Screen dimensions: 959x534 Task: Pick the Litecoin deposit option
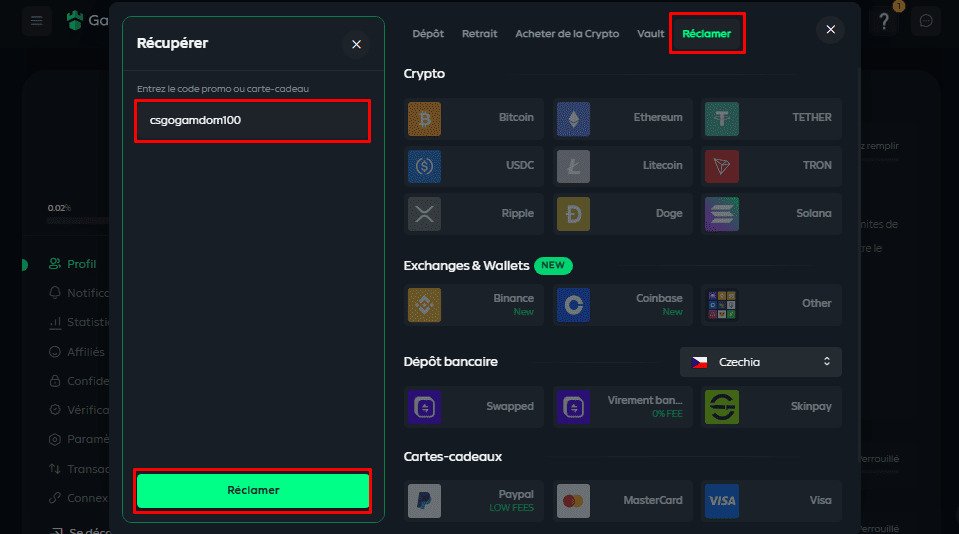(x=573, y=166)
